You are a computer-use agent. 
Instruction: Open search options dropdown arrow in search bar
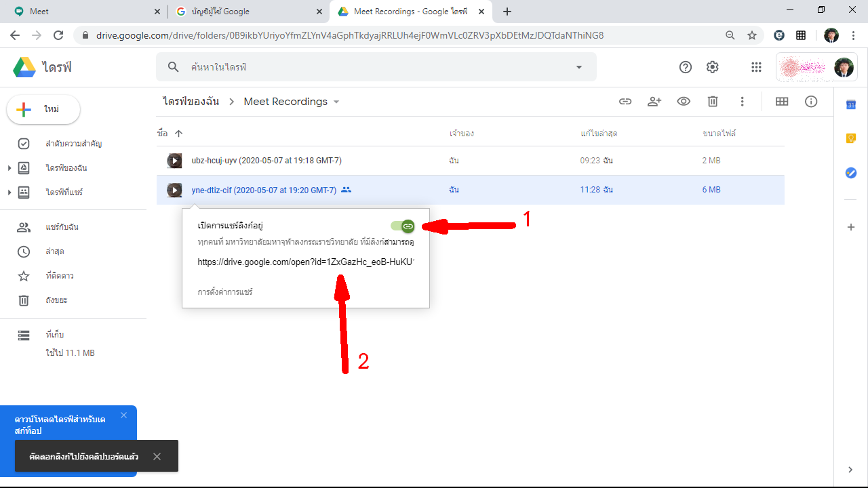pos(579,67)
